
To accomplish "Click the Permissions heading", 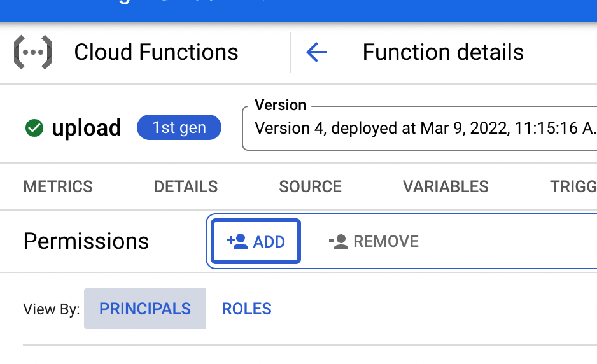I will click(x=86, y=241).
